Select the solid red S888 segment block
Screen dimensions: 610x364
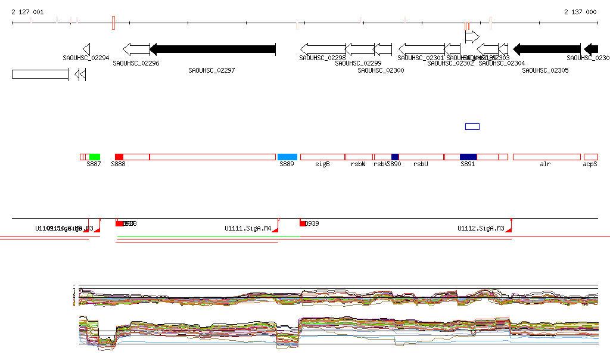[x=119, y=157]
